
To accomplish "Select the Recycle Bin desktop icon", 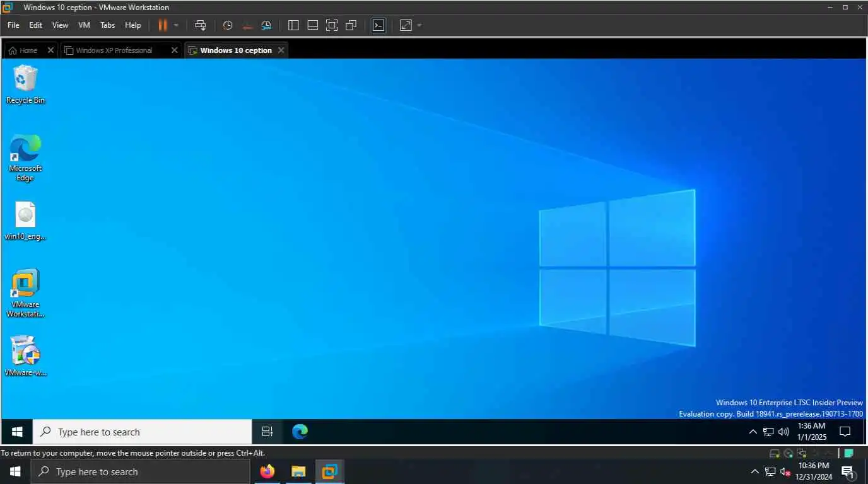I will (25, 84).
